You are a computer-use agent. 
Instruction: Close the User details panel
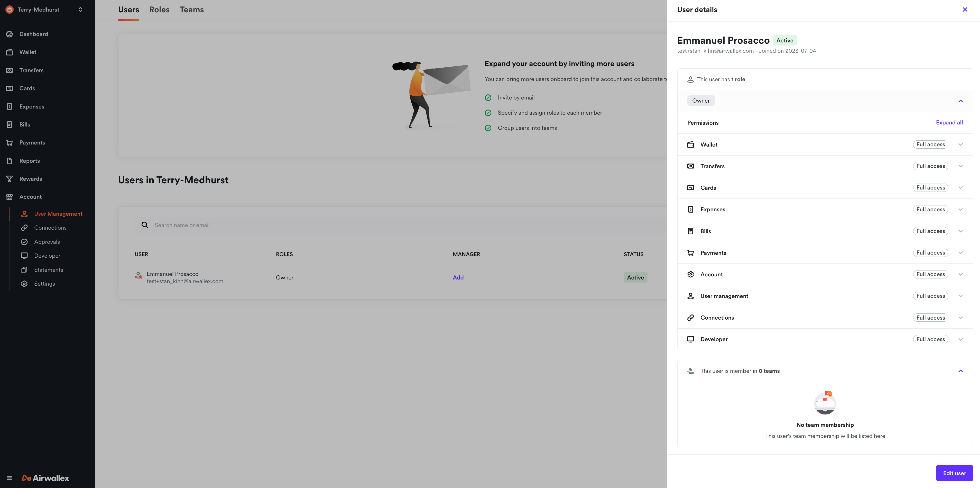[x=965, y=10]
